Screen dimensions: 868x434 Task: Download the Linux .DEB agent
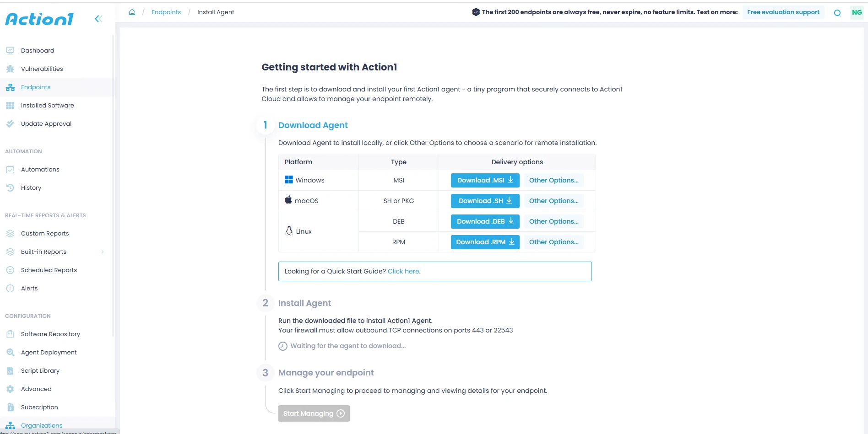point(485,221)
